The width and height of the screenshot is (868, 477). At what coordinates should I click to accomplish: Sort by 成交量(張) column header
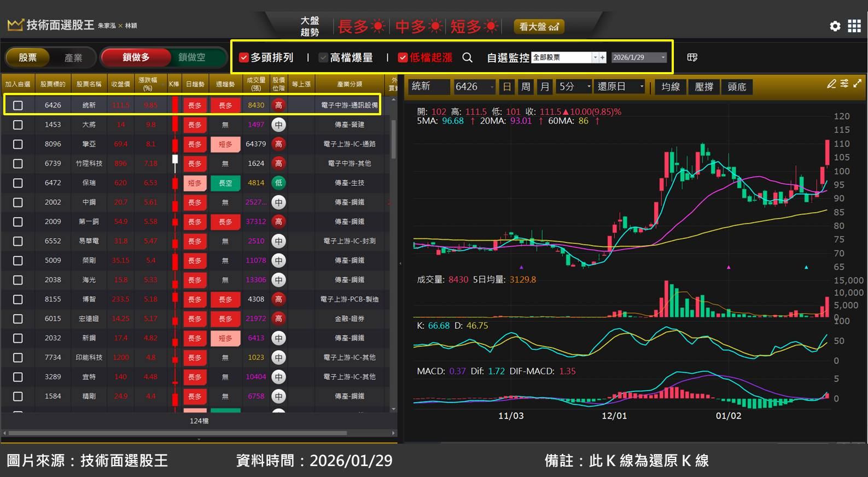click(x=256, y=84)
